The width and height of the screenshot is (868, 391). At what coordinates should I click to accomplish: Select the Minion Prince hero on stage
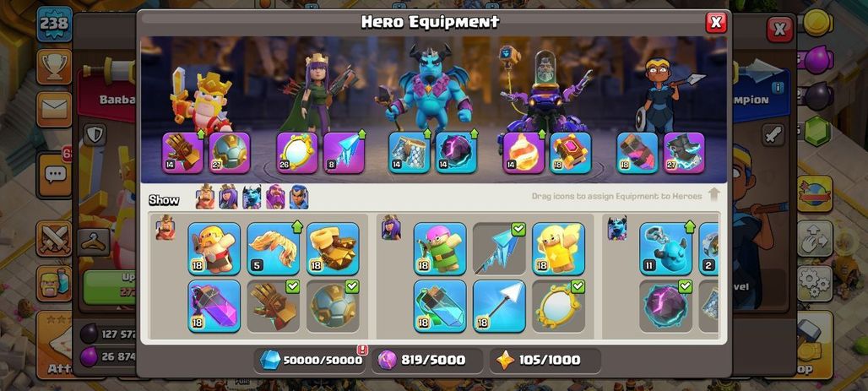430,89
